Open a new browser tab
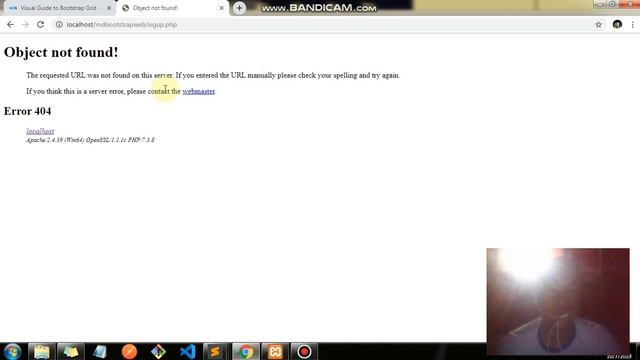The height and width of the screenshot is (360, 640). (x=239, y=8)
